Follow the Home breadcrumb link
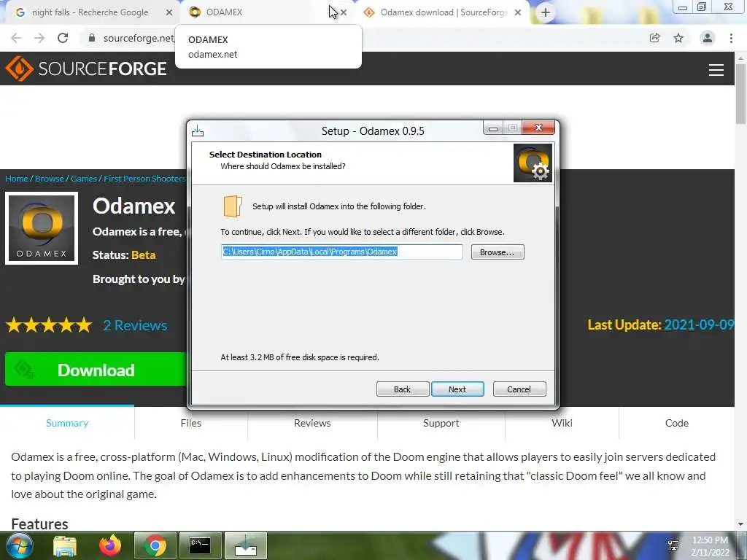 coord(17,179)
